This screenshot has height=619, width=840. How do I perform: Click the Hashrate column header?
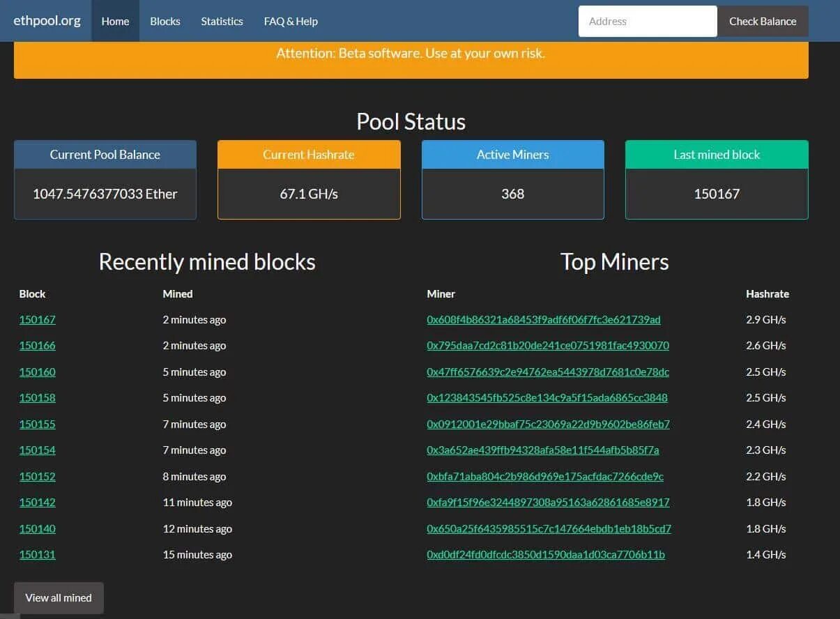click(768, 294)
